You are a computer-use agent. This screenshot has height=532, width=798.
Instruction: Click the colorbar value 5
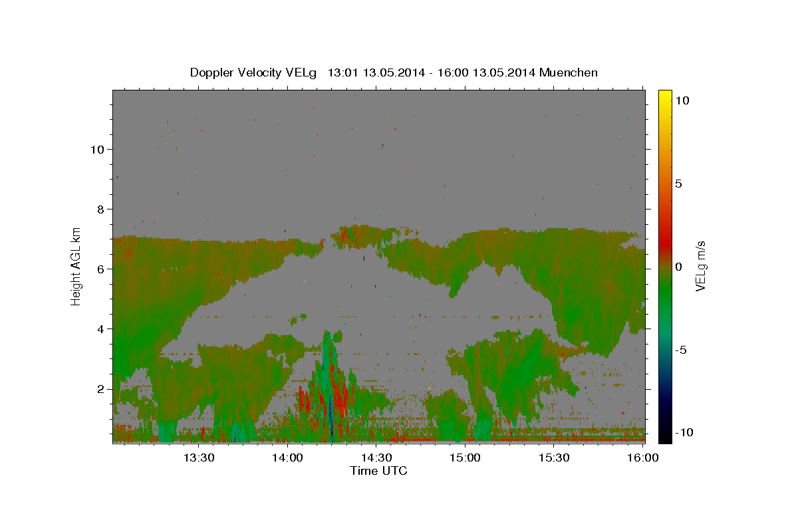(x=678, y=184)
